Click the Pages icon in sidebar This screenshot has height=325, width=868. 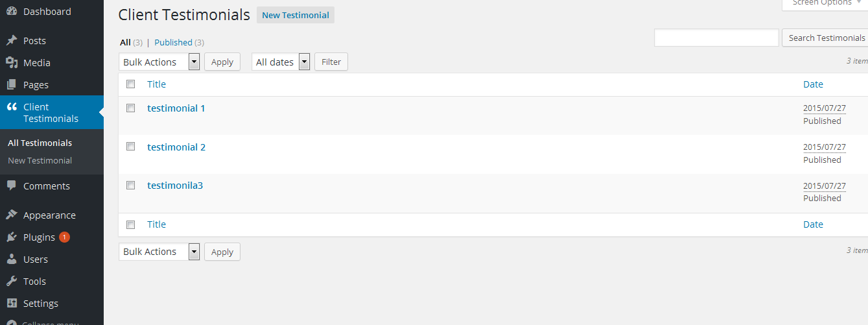(x=12, y=85)
